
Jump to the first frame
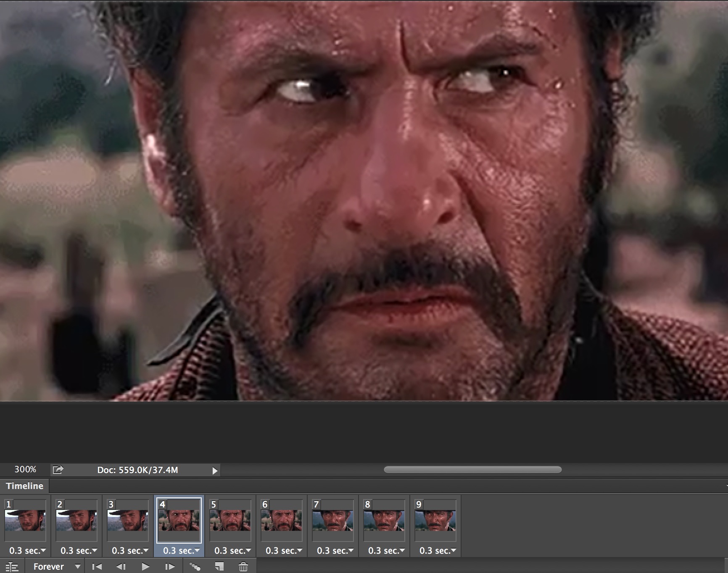point(97,567)
